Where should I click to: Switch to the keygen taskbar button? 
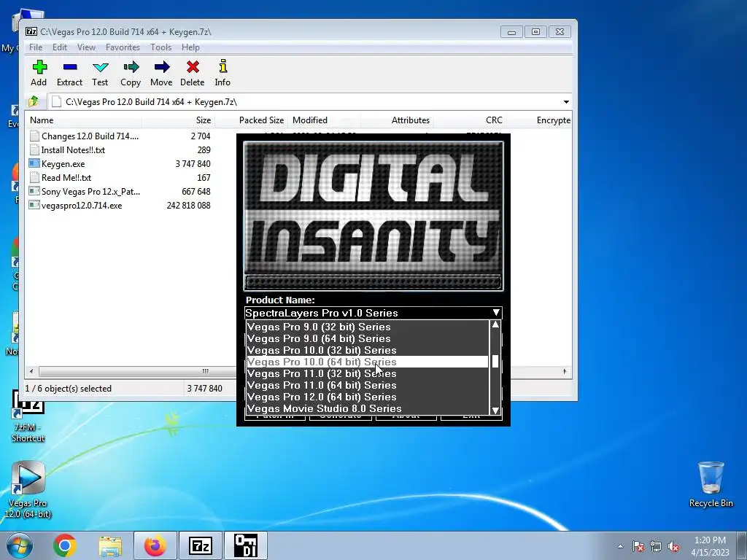(x=246, y=545)
